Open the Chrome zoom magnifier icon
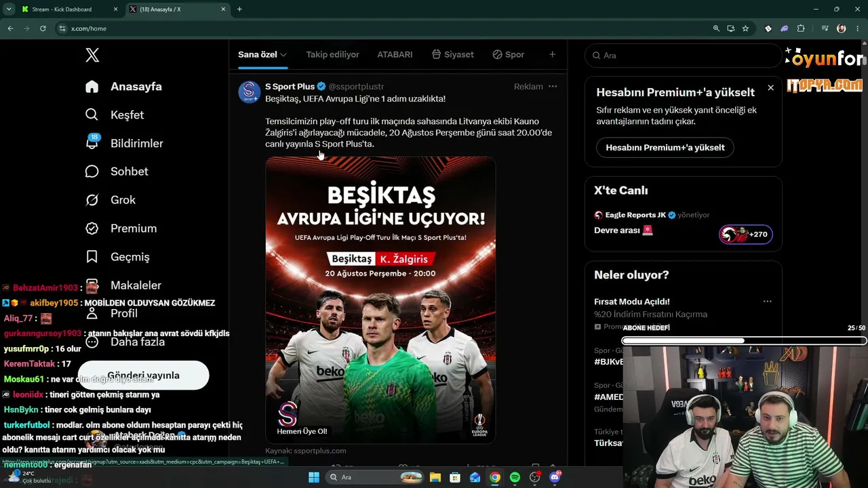The image size is (868, 488). tap(716, 28)
